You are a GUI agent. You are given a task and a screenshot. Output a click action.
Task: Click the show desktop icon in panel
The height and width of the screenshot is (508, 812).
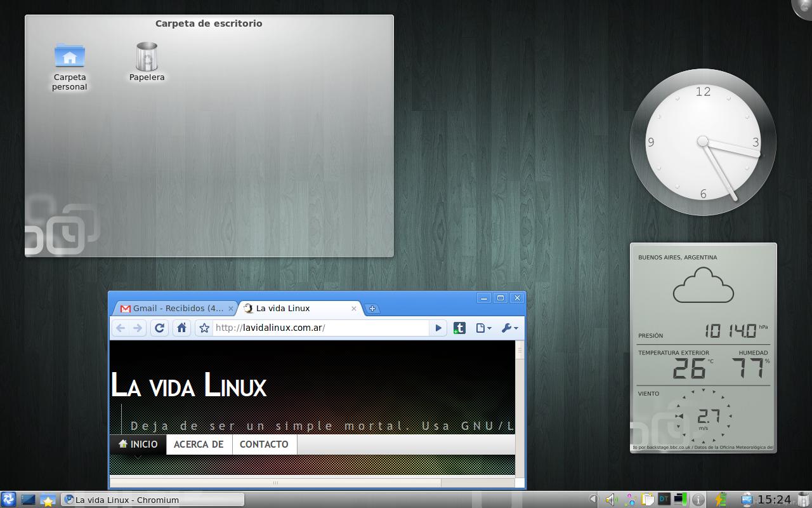pos(28,500)
